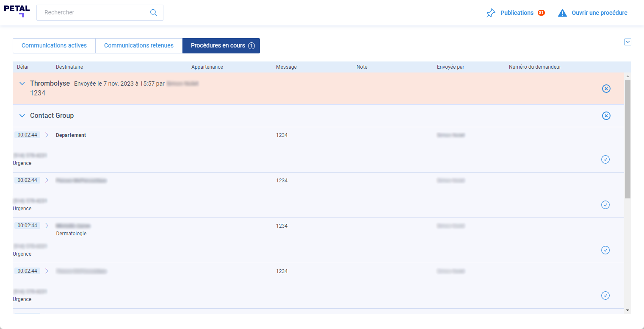Confirm the Departement row check icon
The height and width of the screenshot is (329, 644).
point(605,159)
